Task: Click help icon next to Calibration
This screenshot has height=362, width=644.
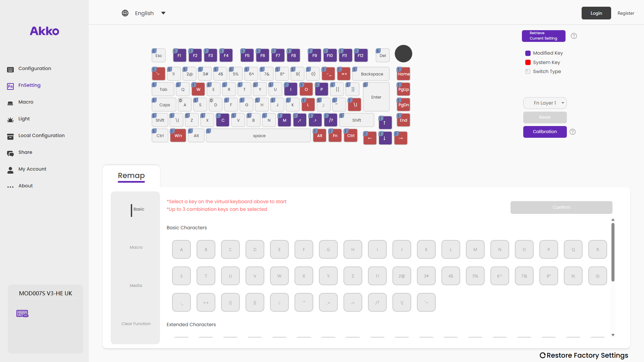Action: (573, 132)
